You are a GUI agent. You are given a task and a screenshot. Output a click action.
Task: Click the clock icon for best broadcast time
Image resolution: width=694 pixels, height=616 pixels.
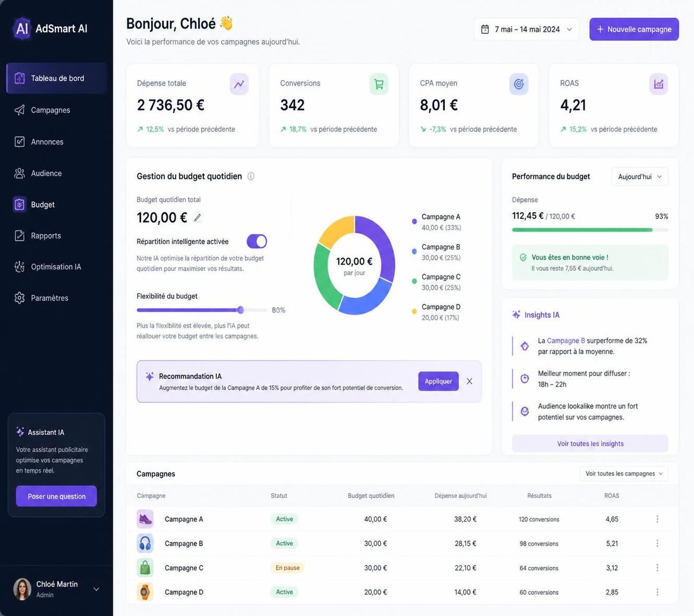click(x=525, y=379)
